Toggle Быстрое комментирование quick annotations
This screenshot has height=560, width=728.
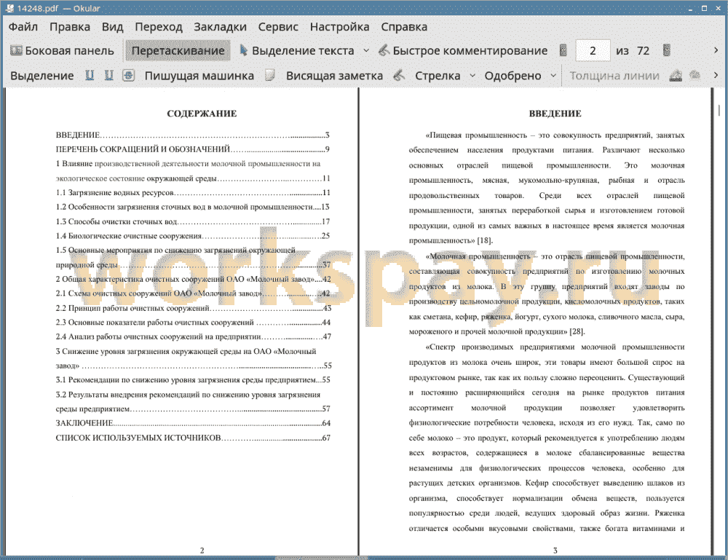pos(463,51)
